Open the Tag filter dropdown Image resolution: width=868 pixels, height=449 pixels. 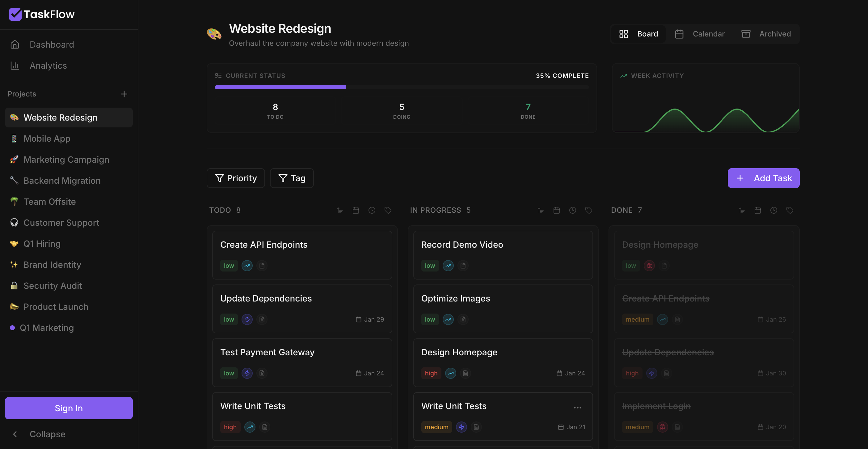(292, 178)
